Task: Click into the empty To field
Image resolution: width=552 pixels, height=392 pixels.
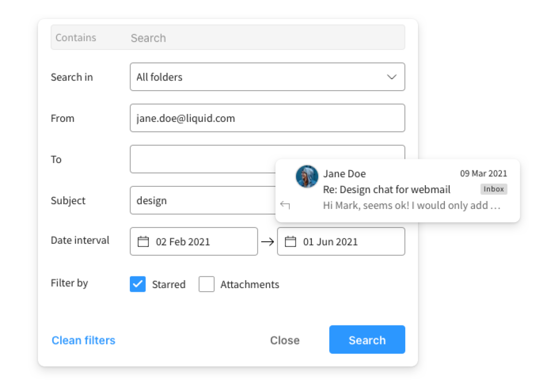Action: click(x=203, y=159)
